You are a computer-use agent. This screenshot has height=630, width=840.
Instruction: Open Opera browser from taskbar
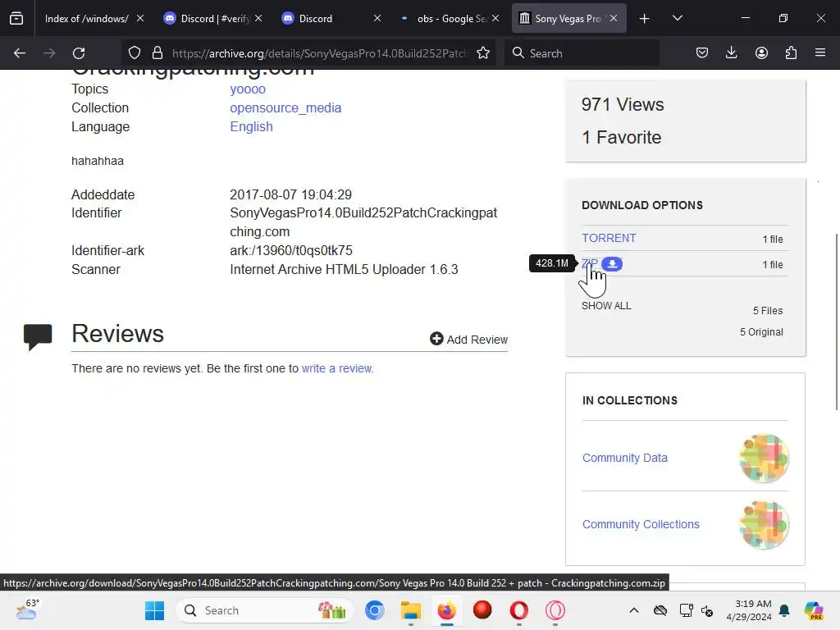click(x=518, y=610)
